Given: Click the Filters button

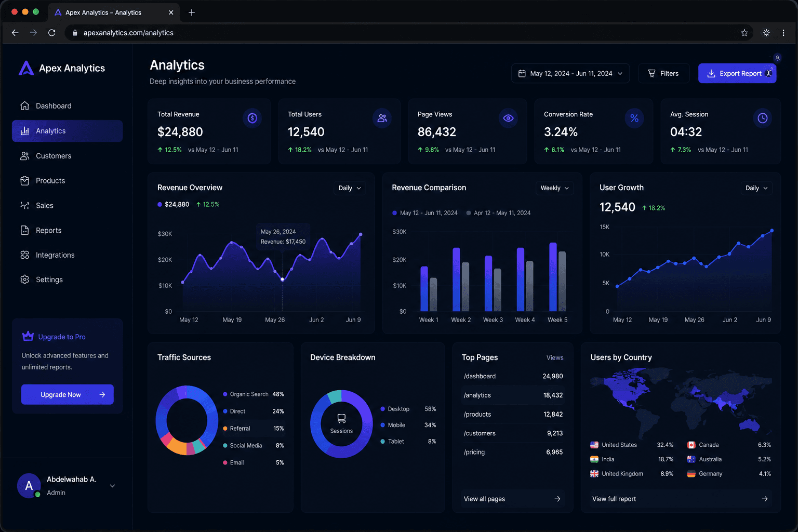Looking at the screenshot, I should (663, 73).
